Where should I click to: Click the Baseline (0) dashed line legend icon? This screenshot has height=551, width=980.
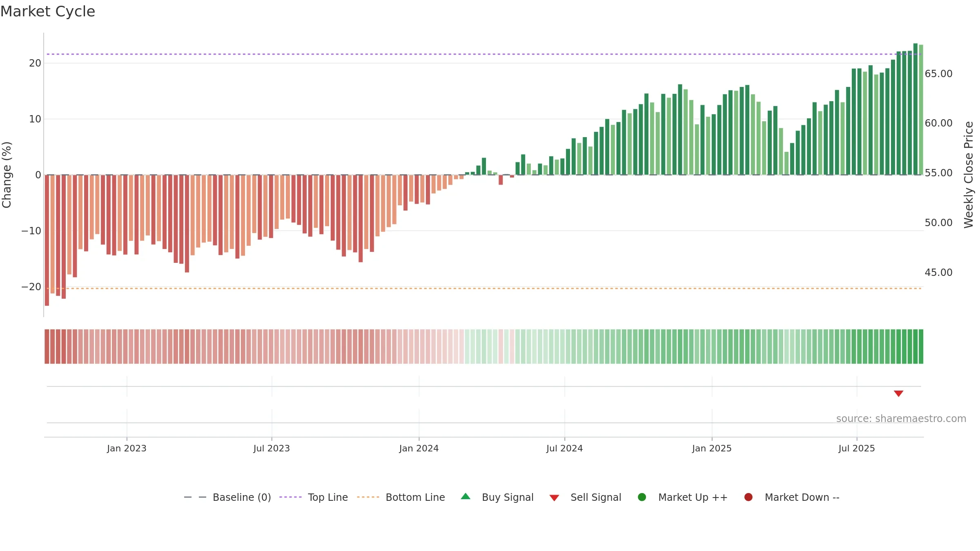(195, 497)
